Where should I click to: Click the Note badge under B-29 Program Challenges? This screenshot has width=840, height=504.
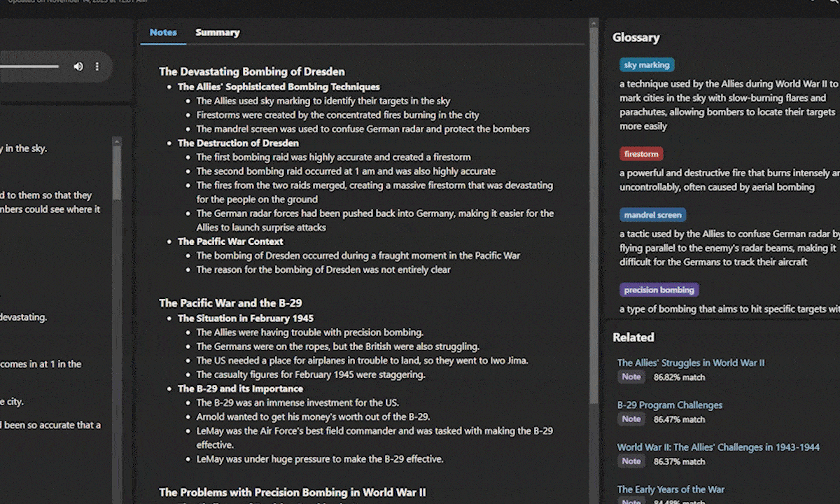point(631,419)
